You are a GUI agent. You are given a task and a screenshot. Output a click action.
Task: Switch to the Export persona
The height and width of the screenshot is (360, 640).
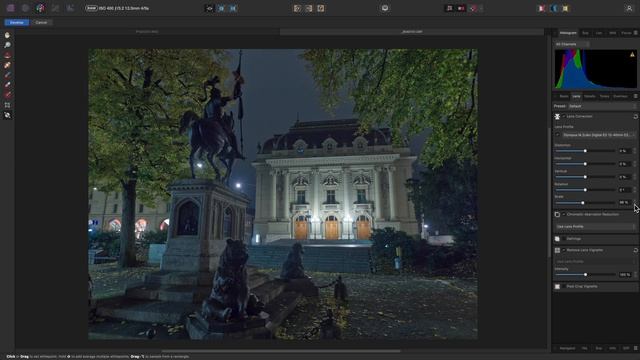[70, 8]
